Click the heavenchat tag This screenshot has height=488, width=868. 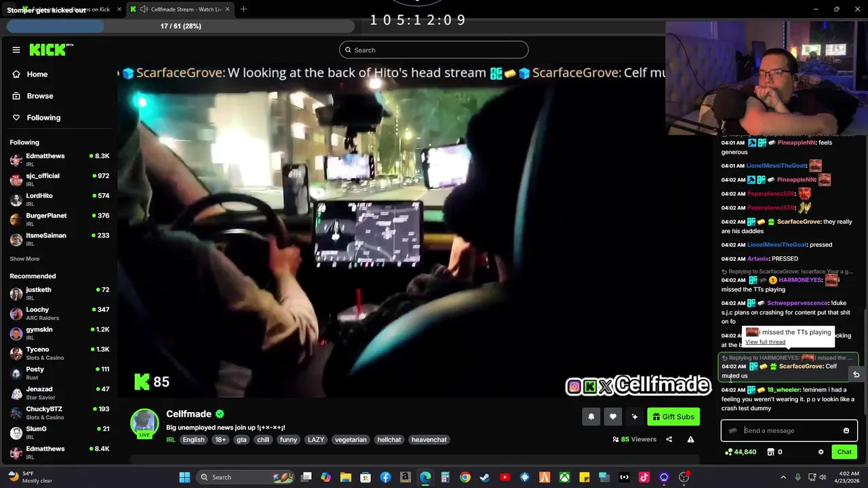pyautogui.click(x=429, y=440)
